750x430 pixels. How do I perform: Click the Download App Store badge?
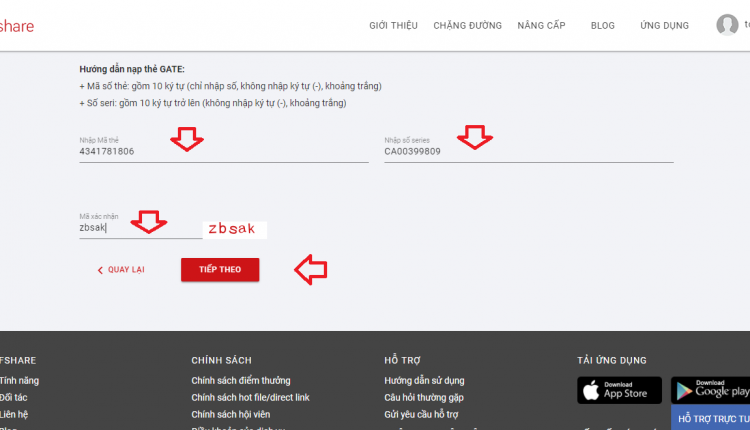point(619,390)
